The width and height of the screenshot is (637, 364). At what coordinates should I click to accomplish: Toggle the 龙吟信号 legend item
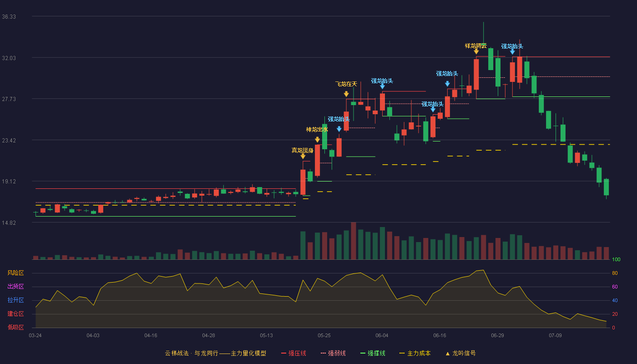tap(460, 353)
